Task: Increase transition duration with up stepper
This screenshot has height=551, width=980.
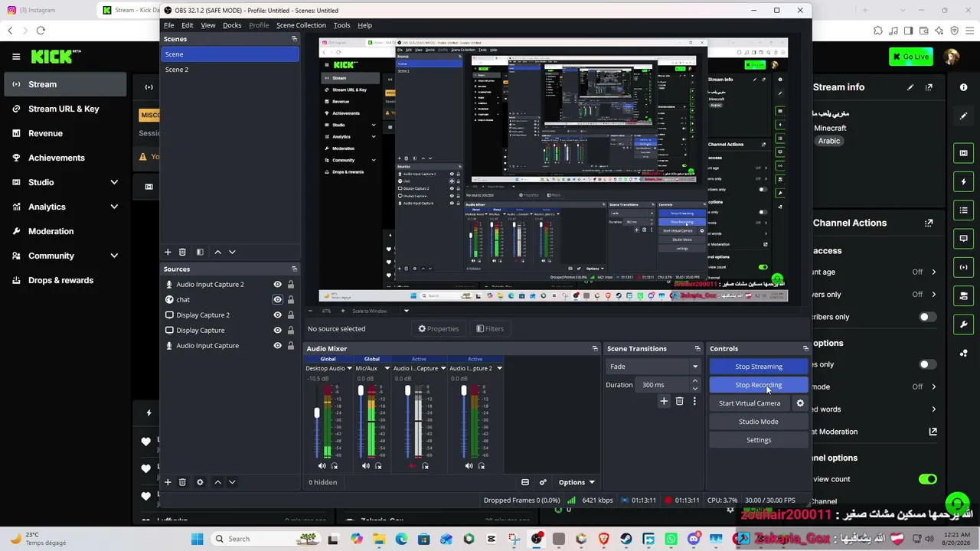Action: click(694, 381)
